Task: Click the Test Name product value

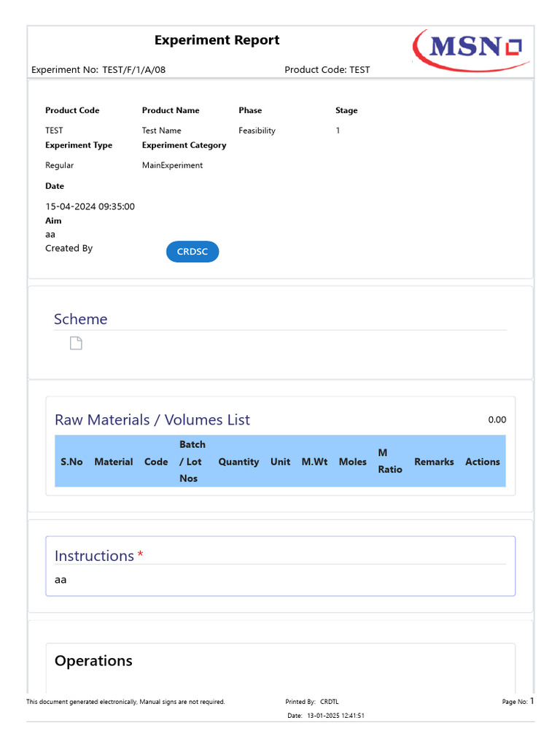Action: click(161, 131)
